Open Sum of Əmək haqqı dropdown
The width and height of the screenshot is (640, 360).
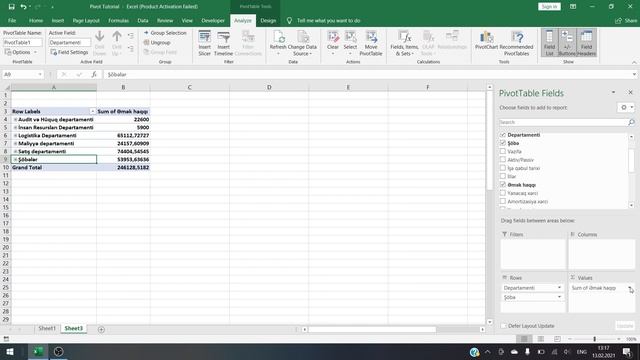[x=630, y=288]
